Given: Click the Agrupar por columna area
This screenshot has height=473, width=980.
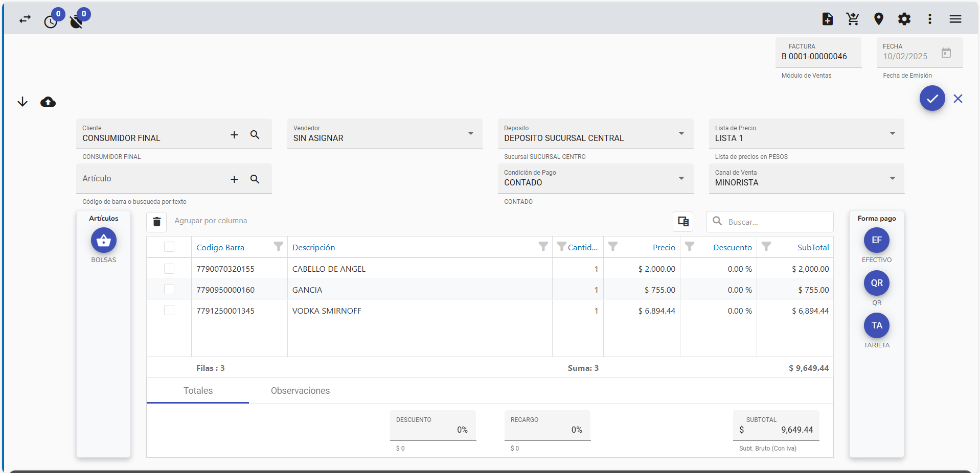Looking at the screenshot, I should coord(211,221).
